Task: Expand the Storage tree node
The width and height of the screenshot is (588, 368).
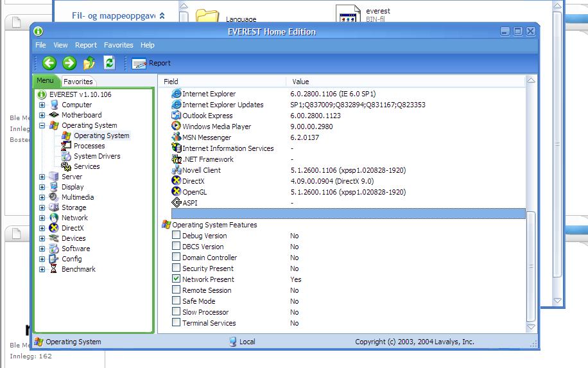Action: coord(42,207)
